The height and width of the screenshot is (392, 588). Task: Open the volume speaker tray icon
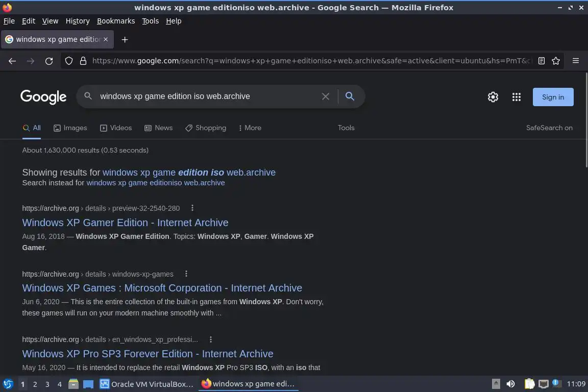[x=510, y=384]
